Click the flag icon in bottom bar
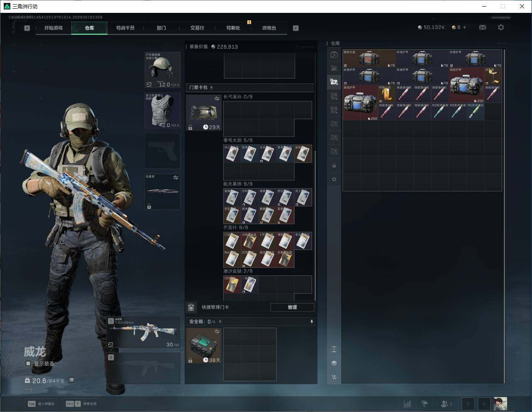Viewport: 532px width, 412px height. (x=425, y=404)
